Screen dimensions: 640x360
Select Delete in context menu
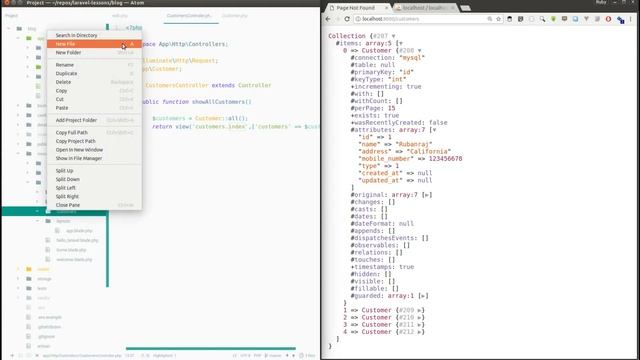point(94,82)
